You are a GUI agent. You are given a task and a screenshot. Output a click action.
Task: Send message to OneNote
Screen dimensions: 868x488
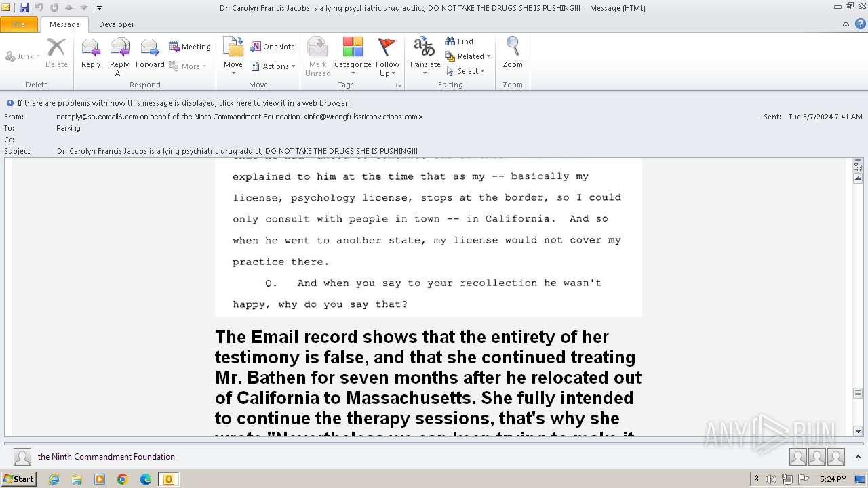pos(273,47)
